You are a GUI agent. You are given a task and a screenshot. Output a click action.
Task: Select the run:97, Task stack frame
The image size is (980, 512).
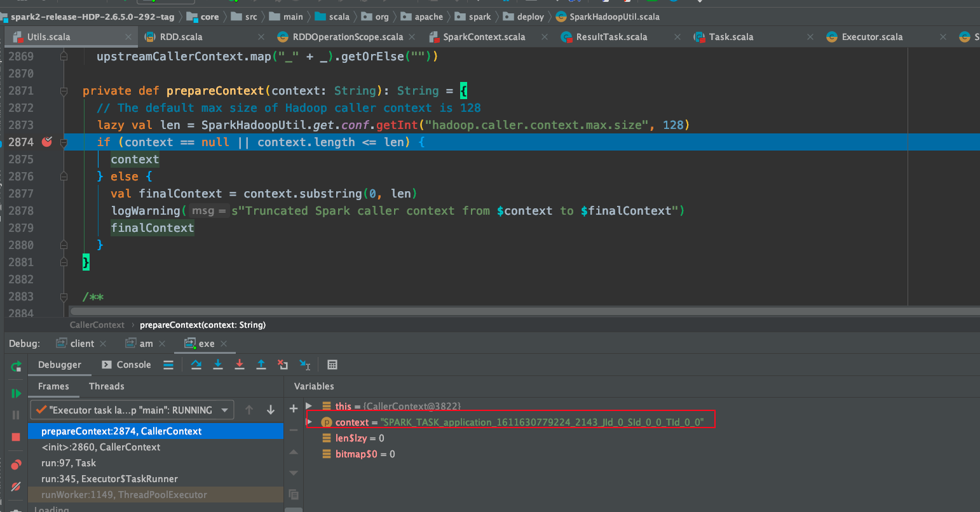click(x=69, y=463)
